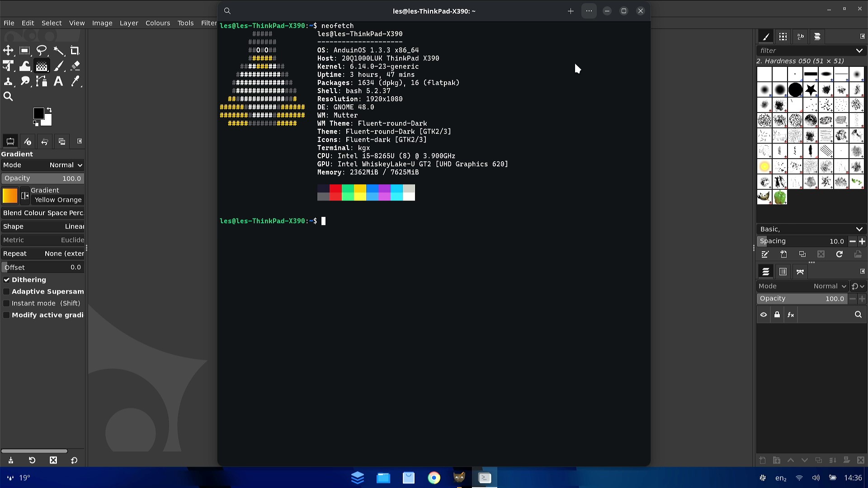Select the Text tool
Image resolution: width=868 pixels, height=488 pixels.
pos(58,81)
